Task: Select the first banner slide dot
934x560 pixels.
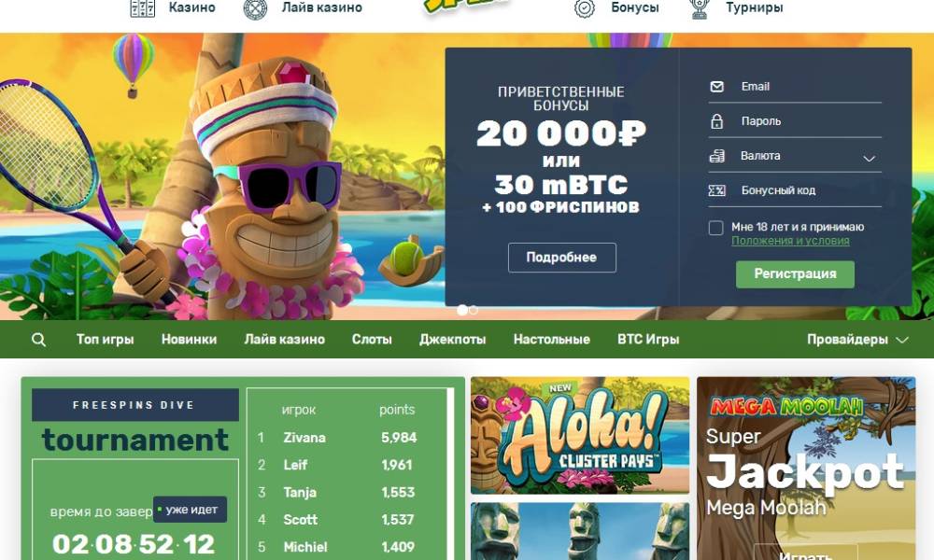Action: [x=462, y=310]
